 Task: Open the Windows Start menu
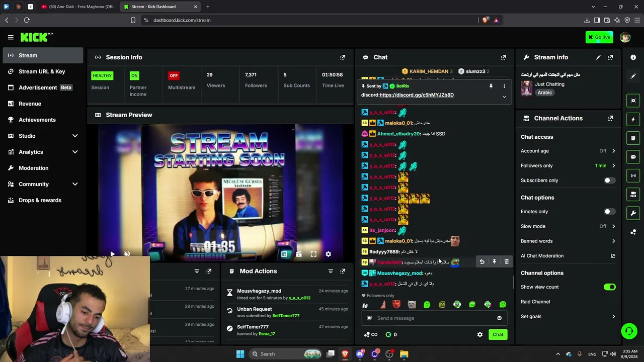tap(240, 354)
